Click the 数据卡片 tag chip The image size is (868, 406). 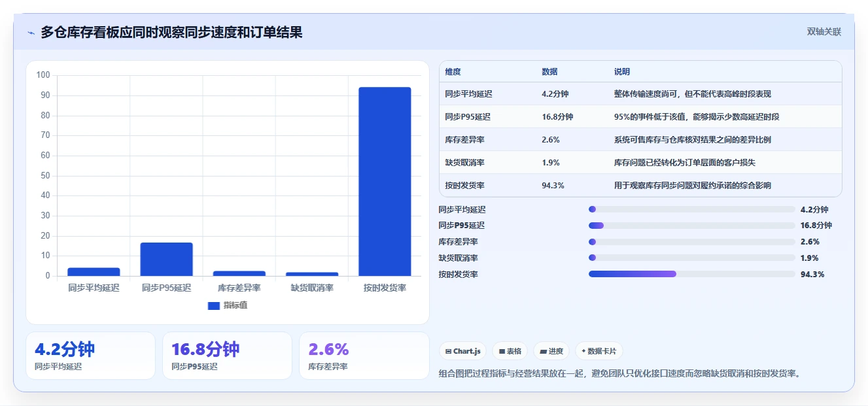tap(599, 351)
